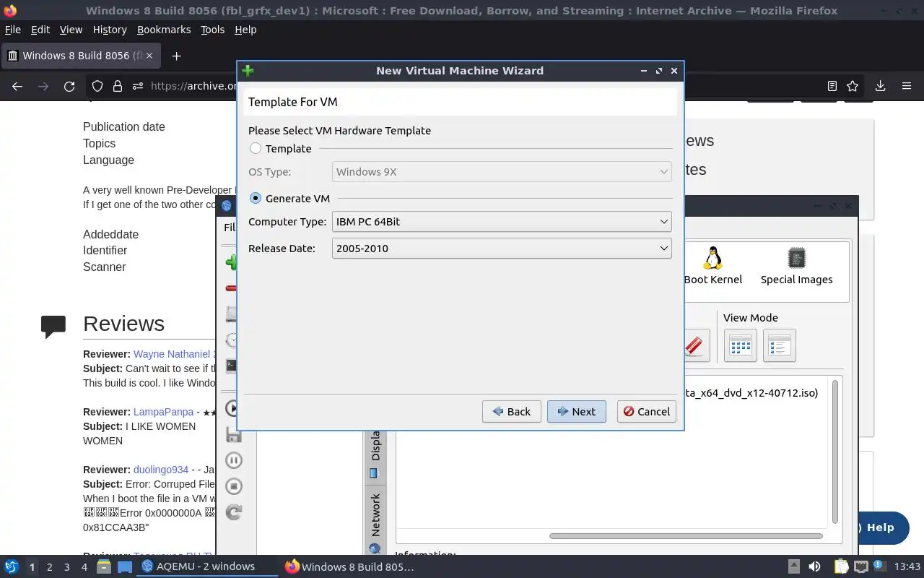924x578 pixels.
Task: Open a new Firefox tab
Action: pyautogui.click(x=176, y=56)
